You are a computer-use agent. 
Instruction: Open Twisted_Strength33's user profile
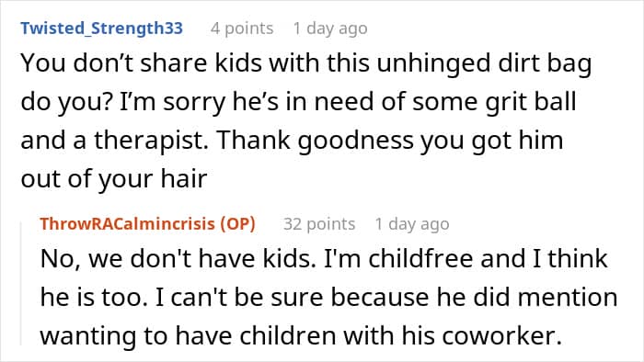[101, 28]
